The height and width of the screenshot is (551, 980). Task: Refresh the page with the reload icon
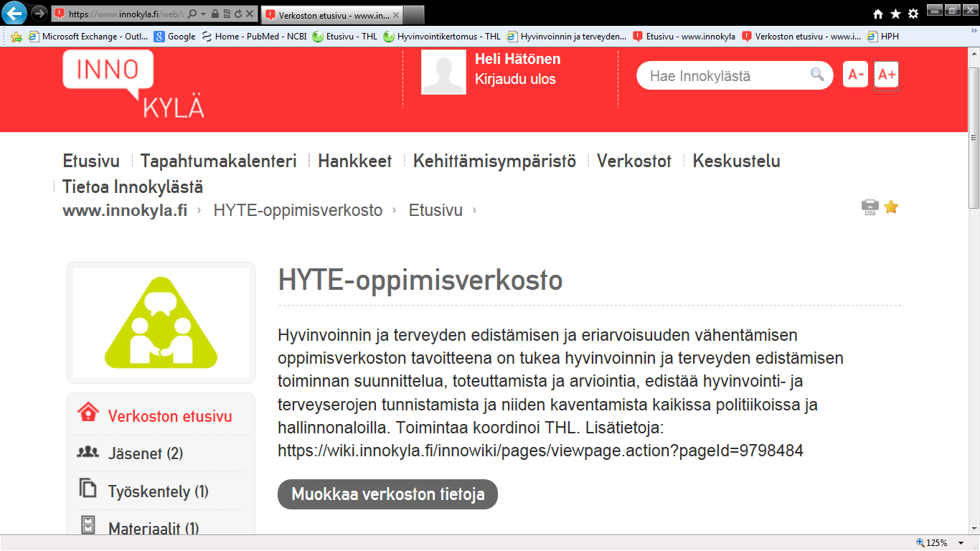[x=237, y=14]
